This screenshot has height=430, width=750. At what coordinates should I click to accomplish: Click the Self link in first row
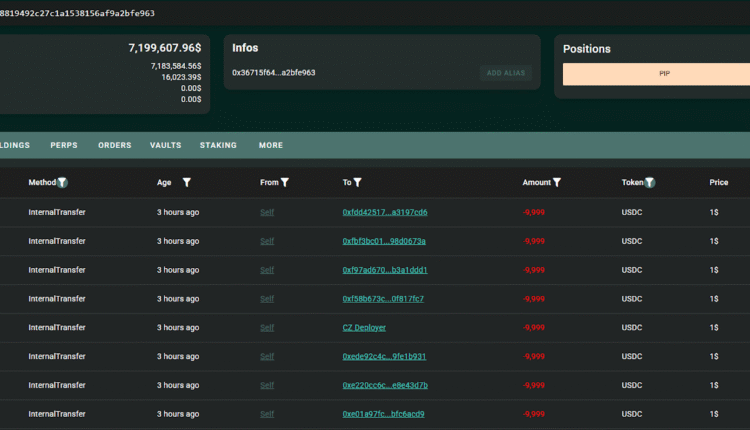point(267,212)
